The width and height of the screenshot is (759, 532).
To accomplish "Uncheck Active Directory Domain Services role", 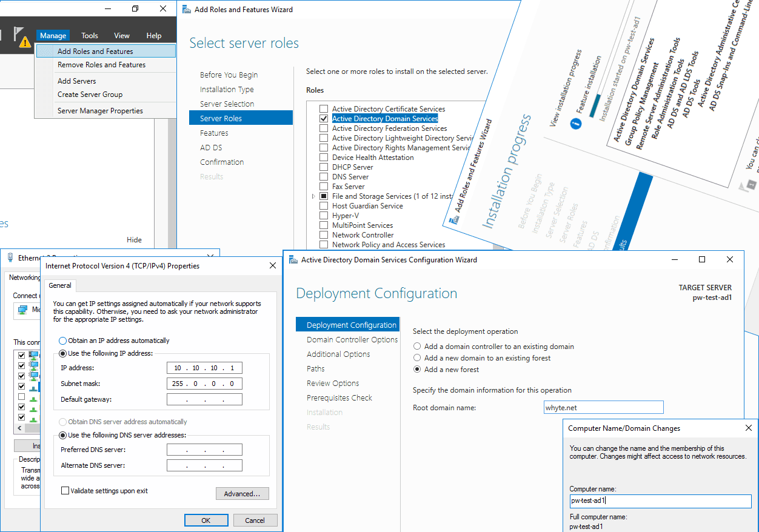I will [x=324, y=119].
